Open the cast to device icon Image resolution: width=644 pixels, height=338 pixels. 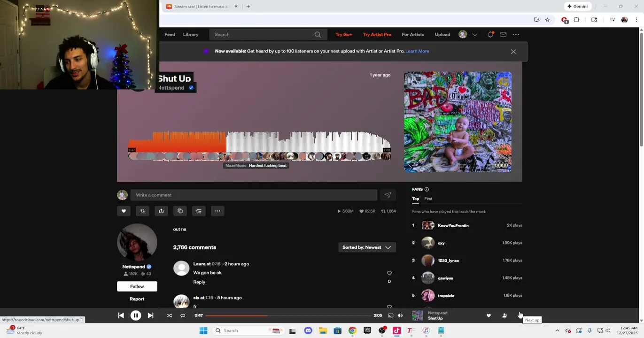pos(390,315)
